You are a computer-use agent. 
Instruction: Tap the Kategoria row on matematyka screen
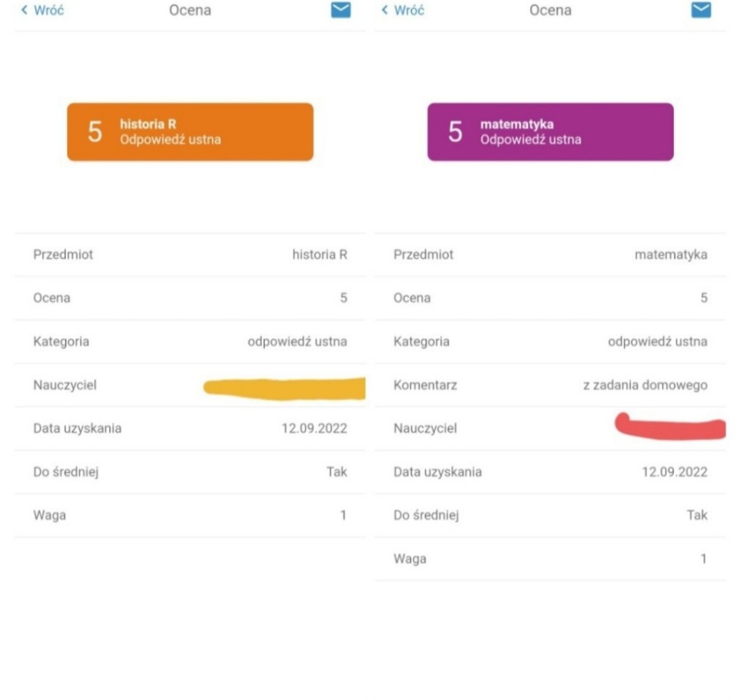click(x=550, y=342)
